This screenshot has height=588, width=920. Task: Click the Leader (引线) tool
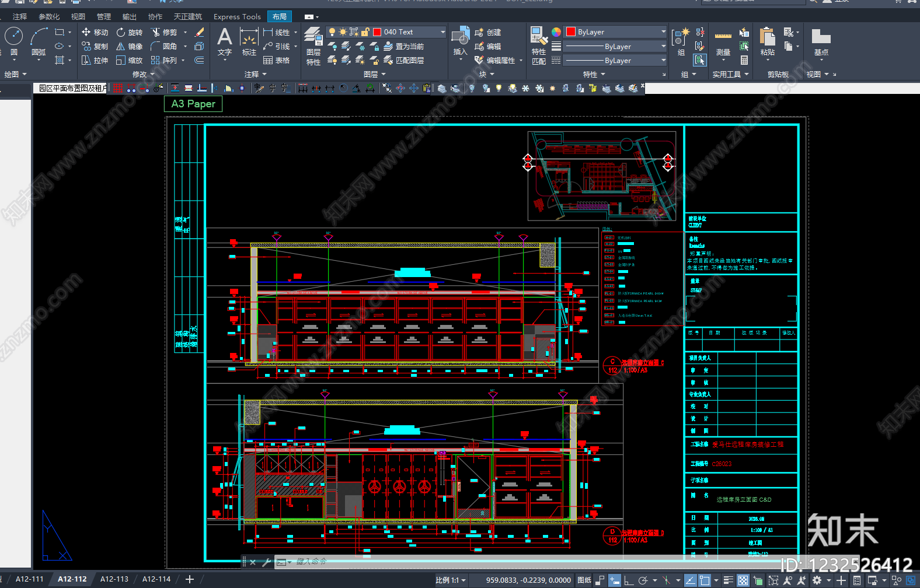click(277, 46)
